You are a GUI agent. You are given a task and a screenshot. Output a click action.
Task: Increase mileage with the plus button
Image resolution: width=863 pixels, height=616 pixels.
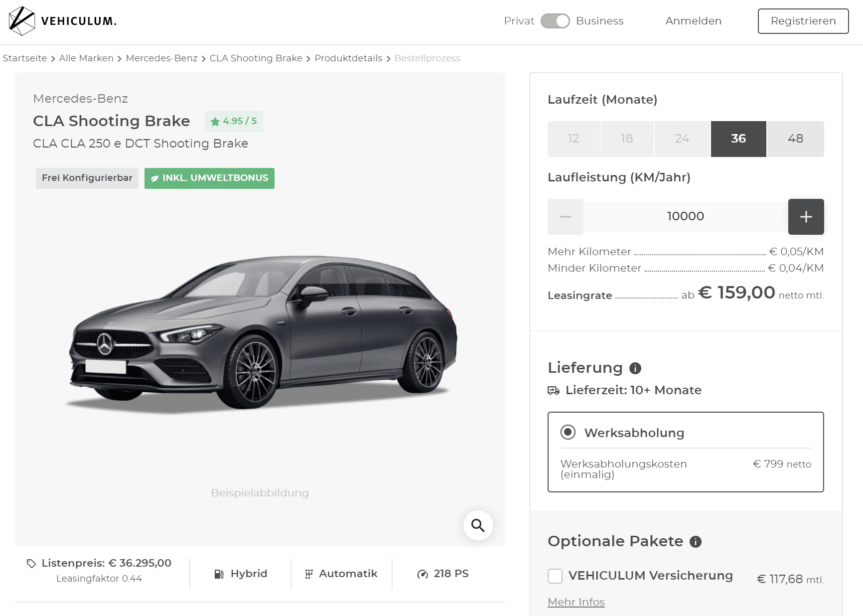click(x=806, y=217)
